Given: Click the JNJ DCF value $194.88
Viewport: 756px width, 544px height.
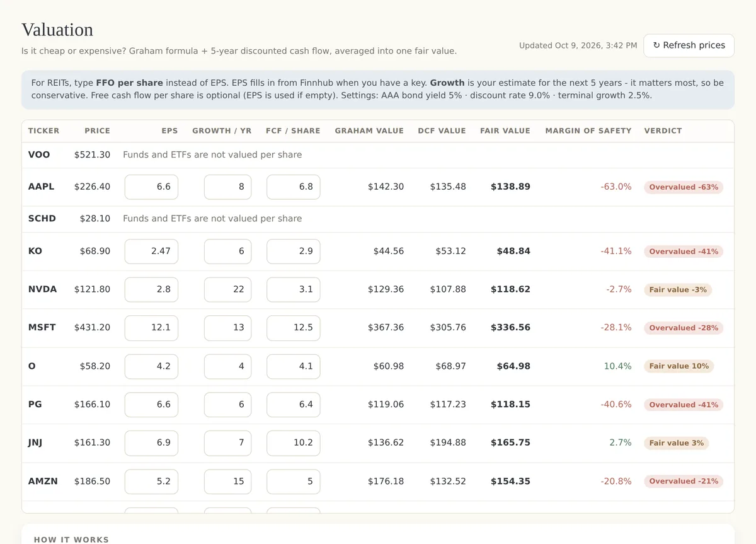Looking at the screenshot, I should click(x=448, y=443).
